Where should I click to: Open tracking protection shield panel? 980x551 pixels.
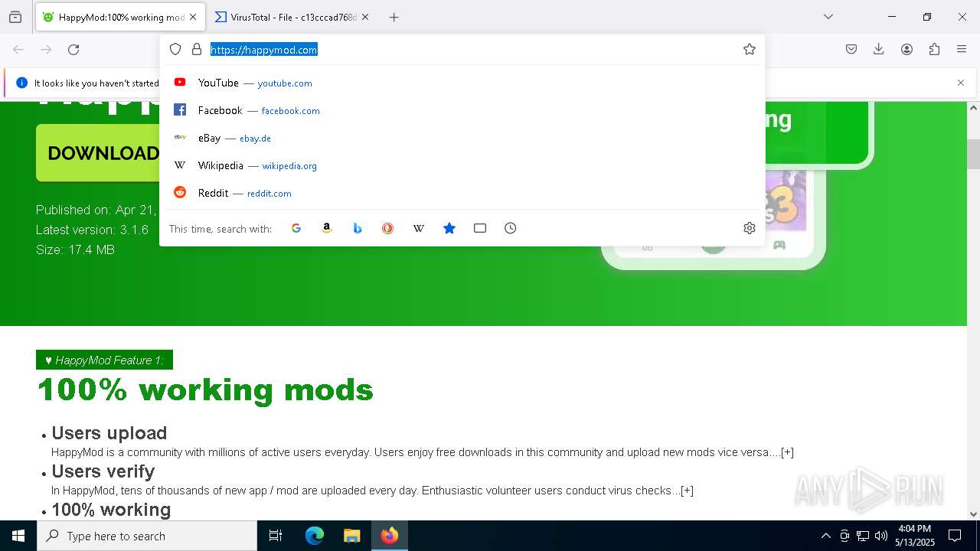pos(175,49)
